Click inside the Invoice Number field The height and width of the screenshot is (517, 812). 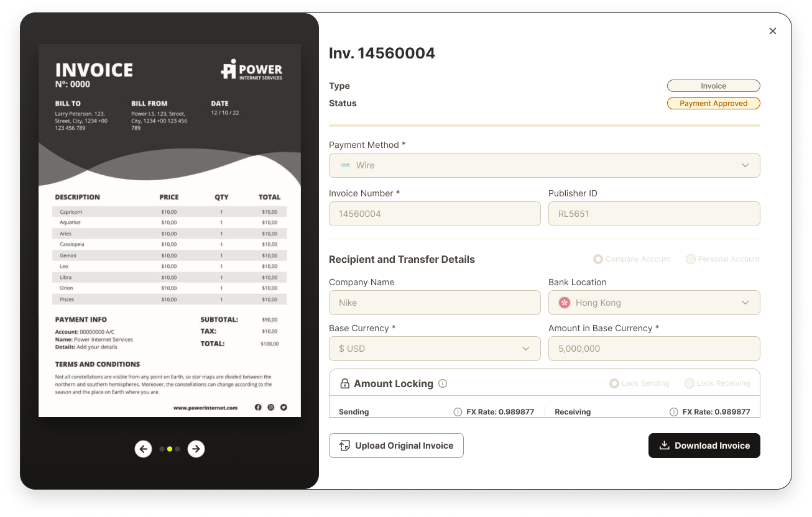(434, 213)
